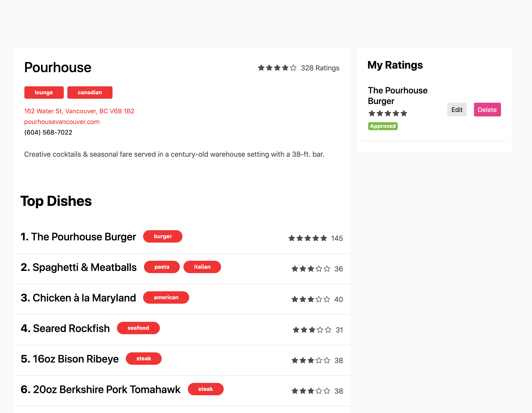Click the american tag
532x413 pixels.
(166, 297)
